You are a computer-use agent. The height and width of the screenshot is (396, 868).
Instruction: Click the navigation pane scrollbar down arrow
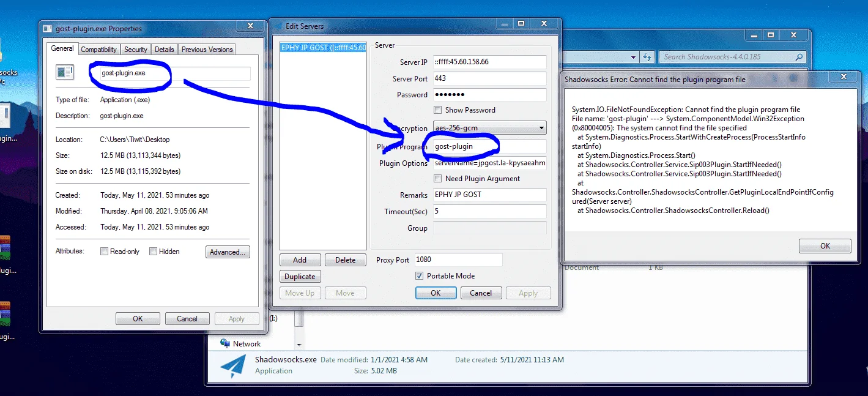pos(299,345)
